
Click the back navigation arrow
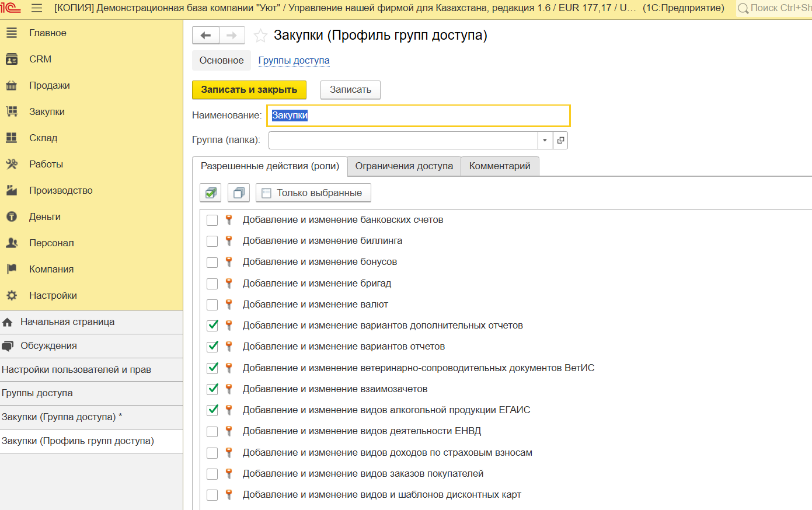(x=205, y=36)
